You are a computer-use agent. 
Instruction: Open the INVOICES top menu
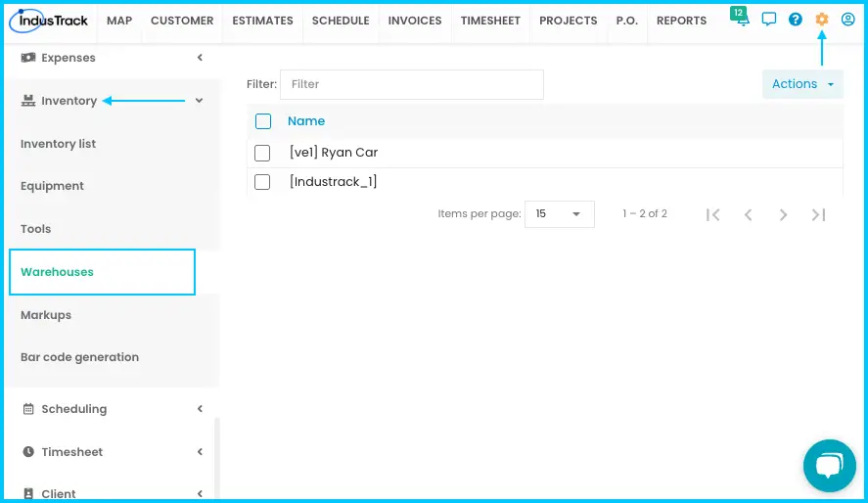(x=415, y=21)
